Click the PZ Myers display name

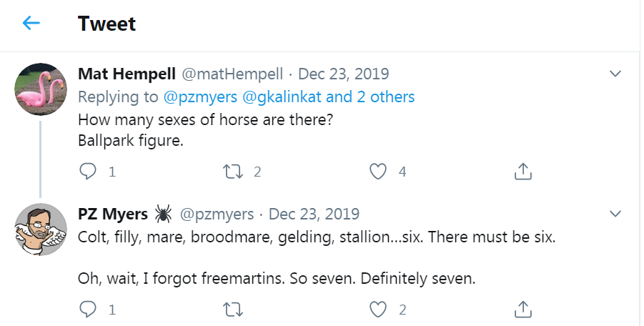pyautogui.click(x=113, y=214)
